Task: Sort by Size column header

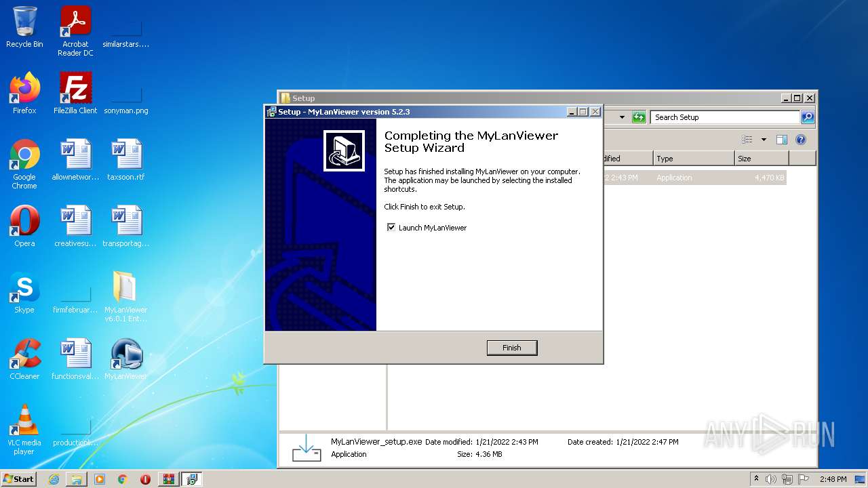Action: (x=762, y=159)
